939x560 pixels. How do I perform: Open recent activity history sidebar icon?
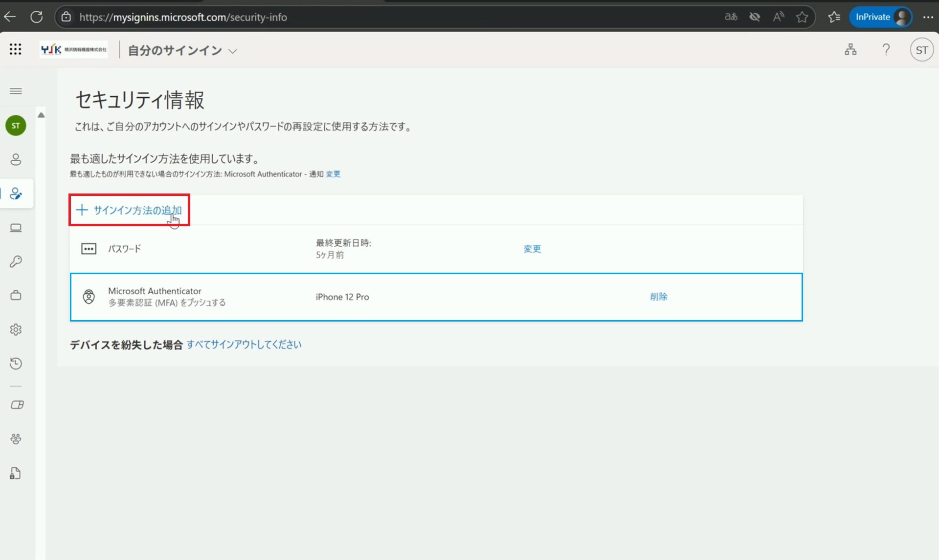16,363
